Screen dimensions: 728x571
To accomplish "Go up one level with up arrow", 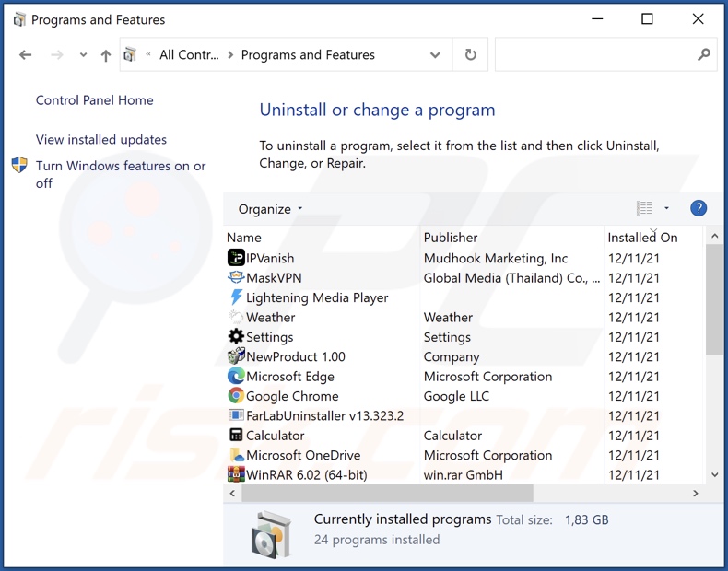I will [106, 55].
